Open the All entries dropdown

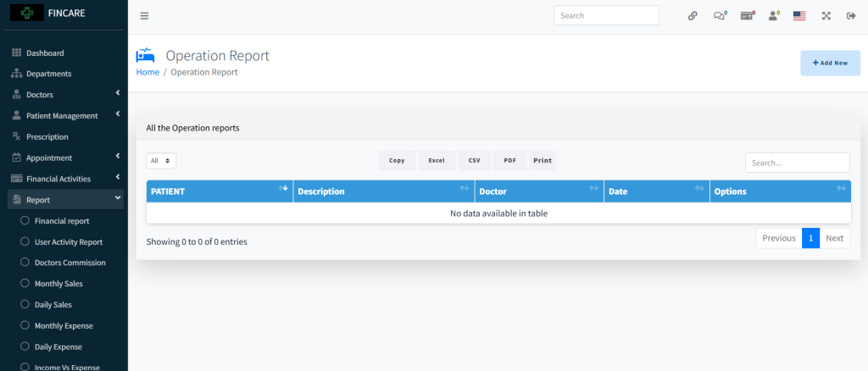point(161,161)
